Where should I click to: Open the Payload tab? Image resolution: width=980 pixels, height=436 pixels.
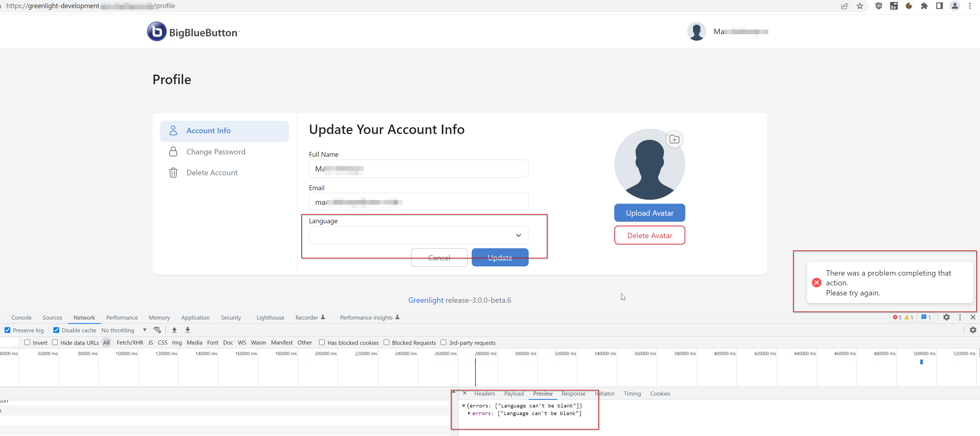point(514,394)
